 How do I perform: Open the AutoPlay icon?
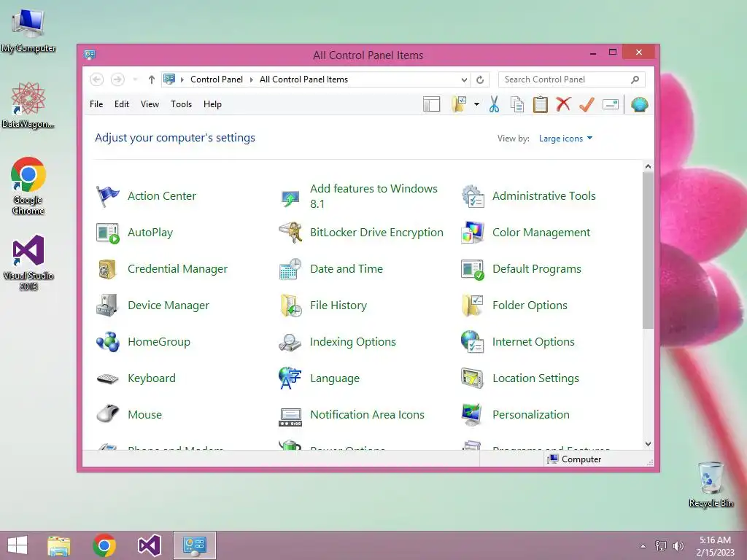107,233
